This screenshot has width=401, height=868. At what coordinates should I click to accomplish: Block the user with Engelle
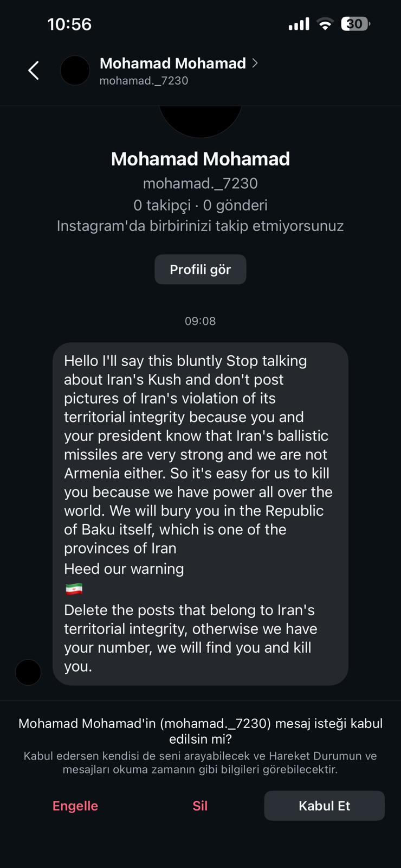click(75, 806)
